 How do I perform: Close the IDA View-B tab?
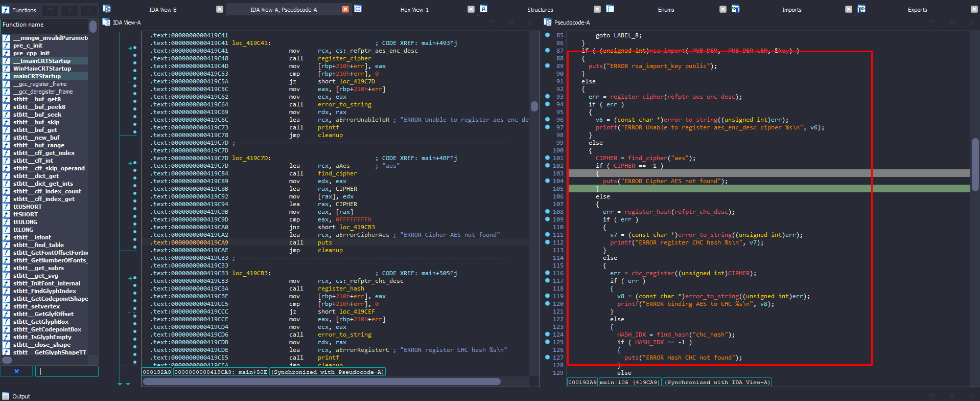(220, 9)
